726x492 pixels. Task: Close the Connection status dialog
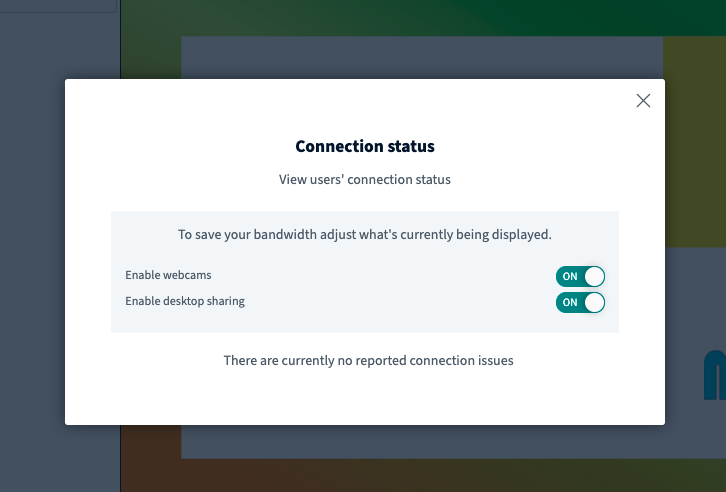643,100
